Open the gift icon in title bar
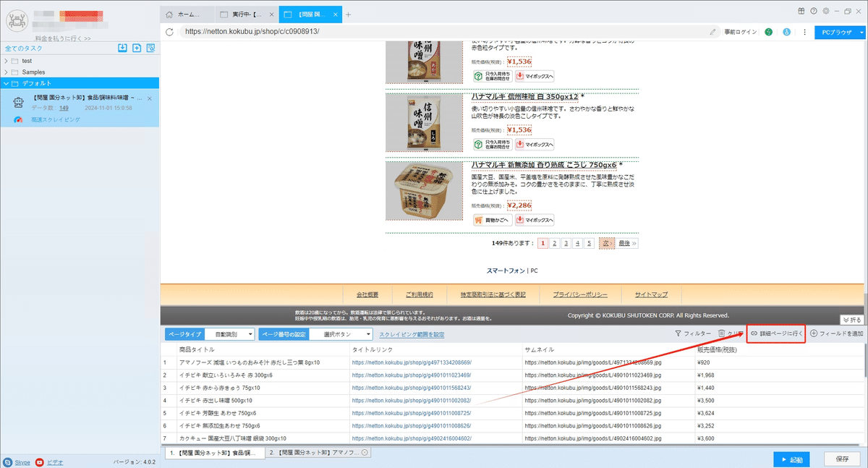 (801, 11)
